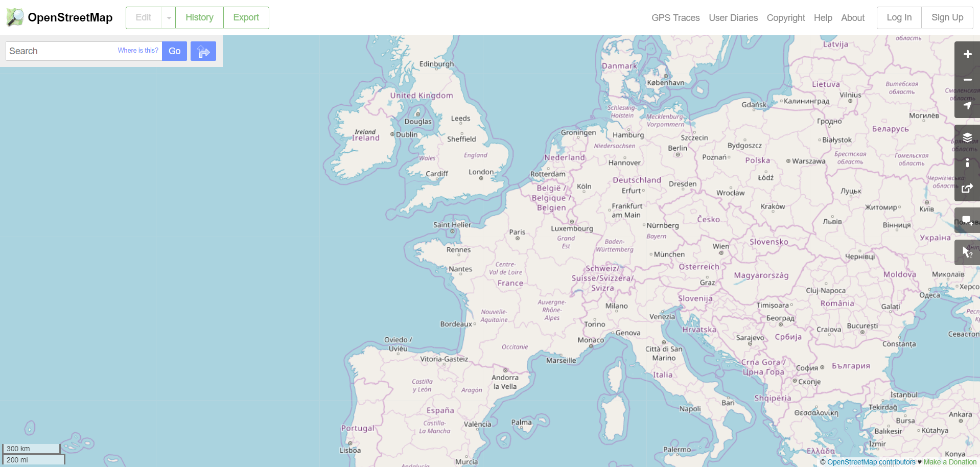Click the Rotterdam label on the map
Viewport: 980px width, 467px height.
pyautogui.click(x=548, y=174)
